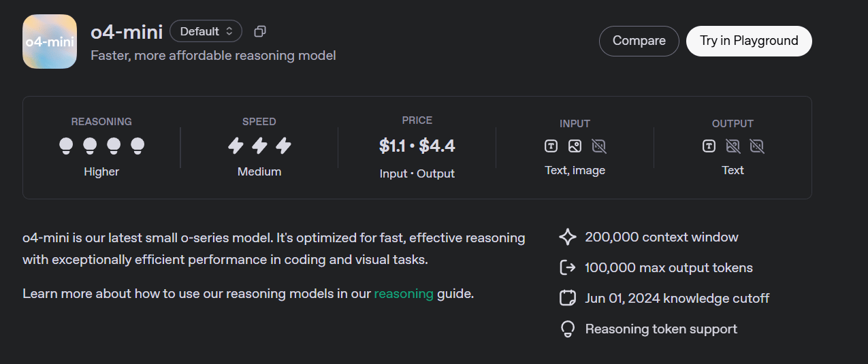The image size is (868, 364).
Task: Click the image input modality icon
Action: [x=575, y=146]
